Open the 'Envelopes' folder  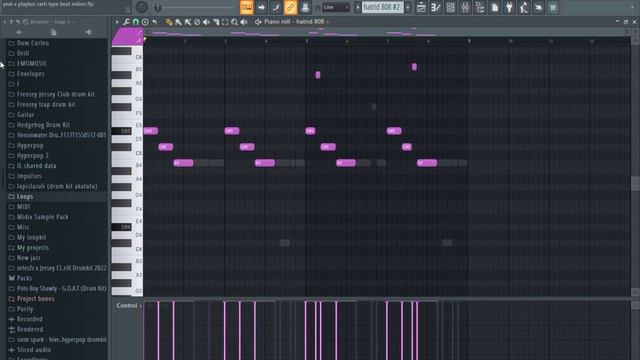coord(31,73)
